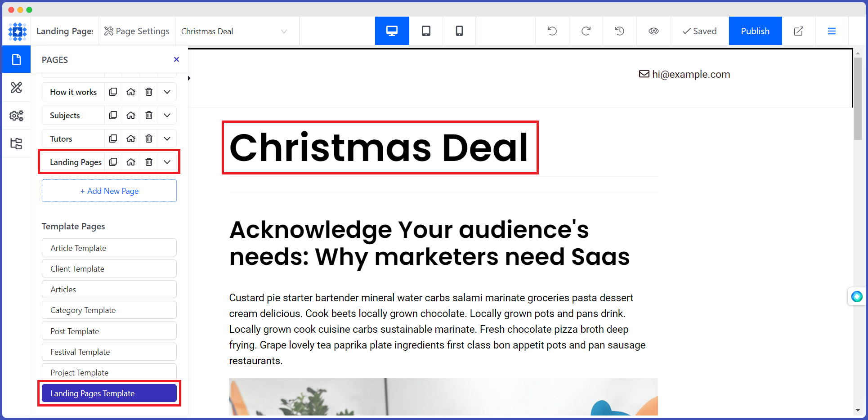Open page in new window
The width and height of the screenshot is (868, 420).
click(799, 31)
